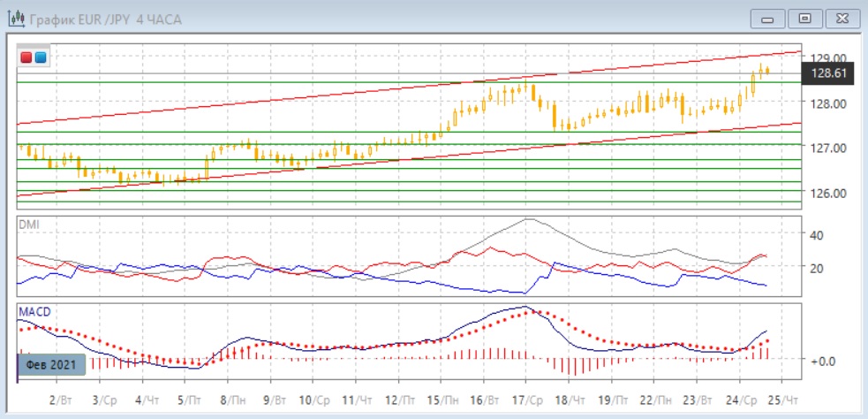The height and width of the screenshot is (419, 868).
Task: Select the DMI indicator label
Action: pos(29,225)
